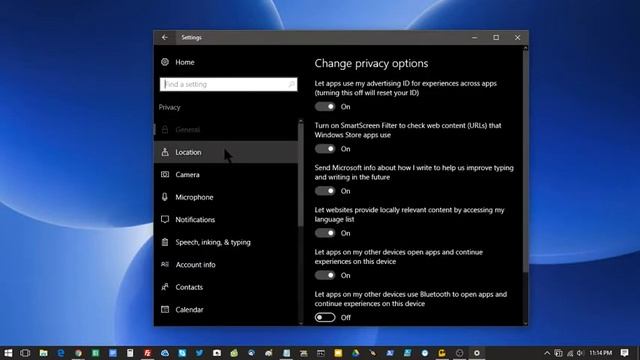
Task: Enable Bluetooth open apps on other devices toggle
Action: pyautogui.click(x=325, y=317)
